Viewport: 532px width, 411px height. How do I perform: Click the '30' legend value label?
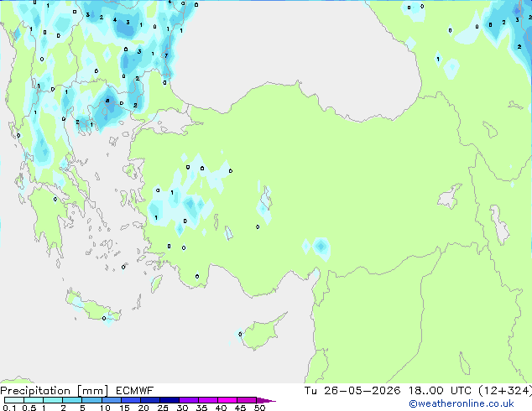pos(182,408)
